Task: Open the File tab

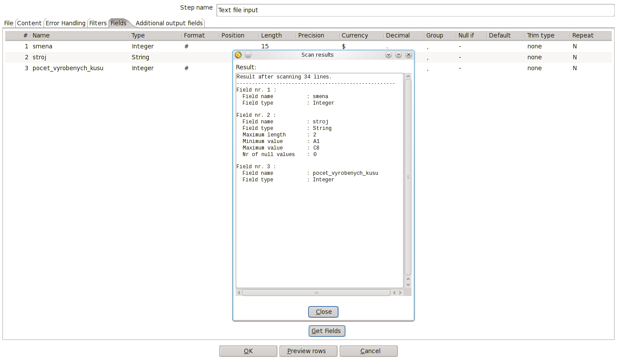Action: pyautogui.click(x=9, y=23)
